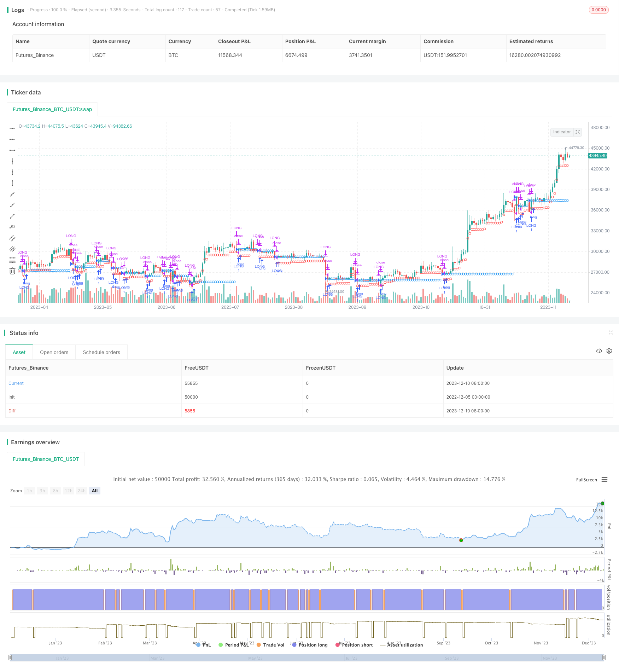This screenshot has width=619, height=672.
Task: Click the green marker at the PnL curve end
Action: pyautogui.click(x=602, y=503)
